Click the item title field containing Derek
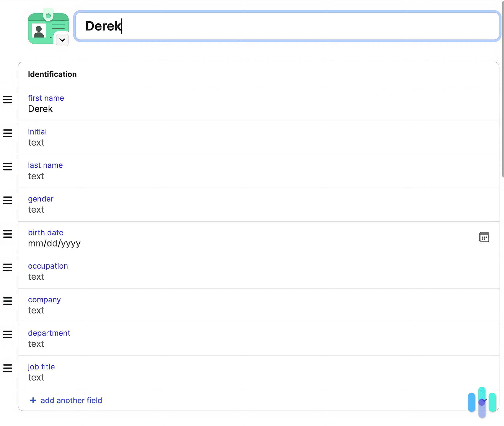This screenshot has height=426, width=504. pyautogui.click(x=287, y=26)
